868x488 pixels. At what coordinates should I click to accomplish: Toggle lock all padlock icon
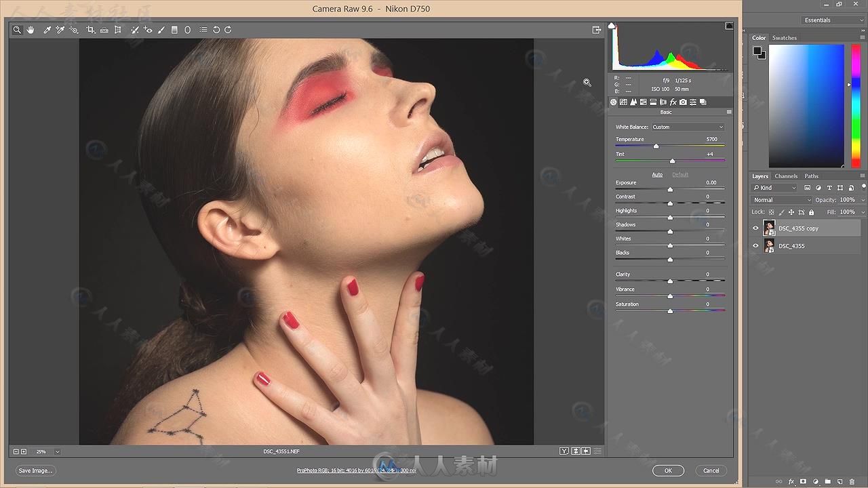[811, 212]
